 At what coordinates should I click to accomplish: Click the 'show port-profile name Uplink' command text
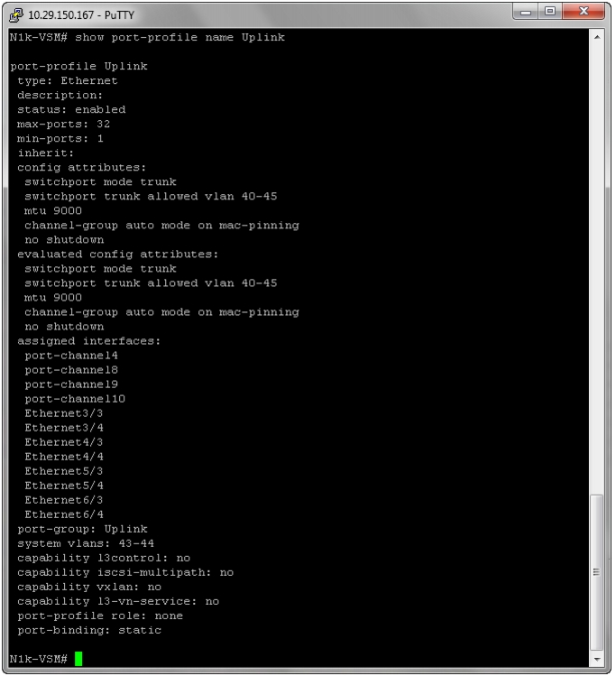point(180,38)
